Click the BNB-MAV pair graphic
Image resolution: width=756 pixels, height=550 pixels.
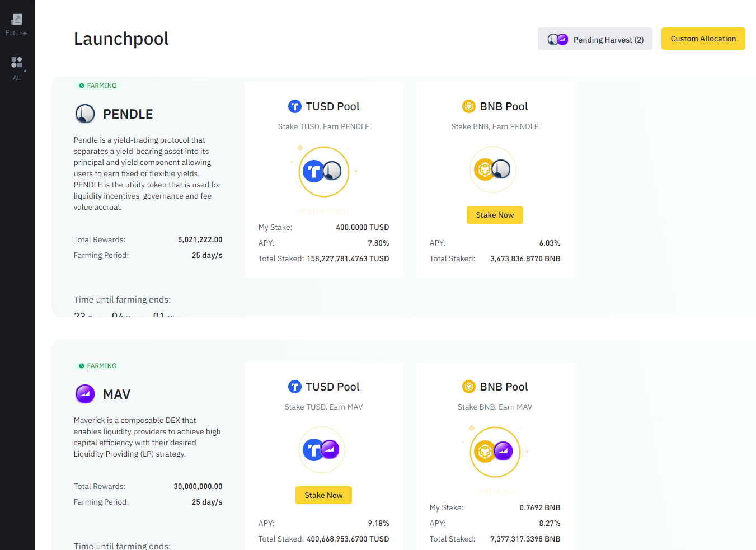495,452
